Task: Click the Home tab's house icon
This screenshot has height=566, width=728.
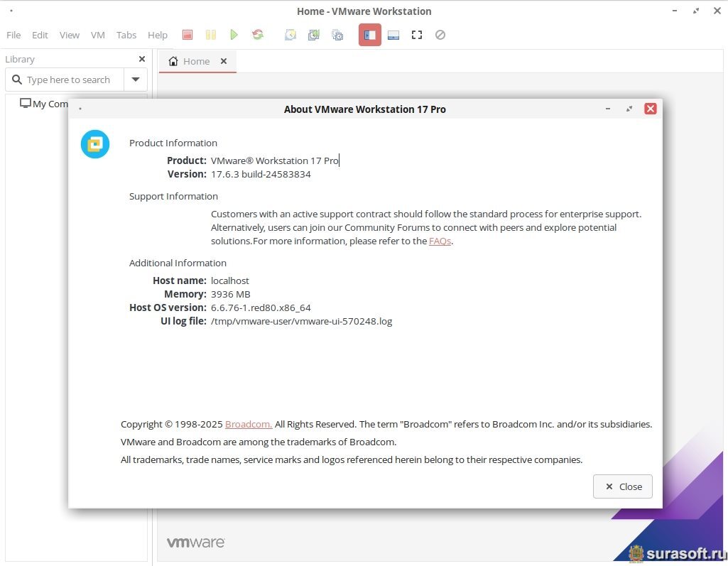Action: [173, 61]
